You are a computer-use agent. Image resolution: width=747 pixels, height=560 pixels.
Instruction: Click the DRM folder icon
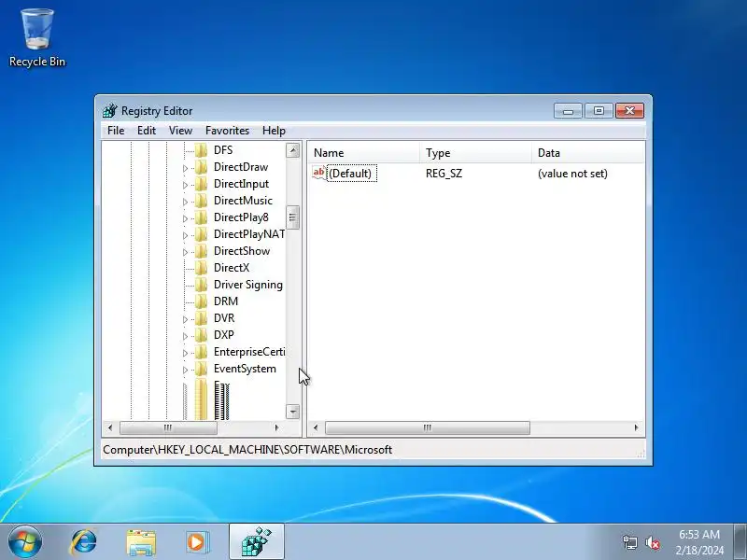click(x=202, y=301)
